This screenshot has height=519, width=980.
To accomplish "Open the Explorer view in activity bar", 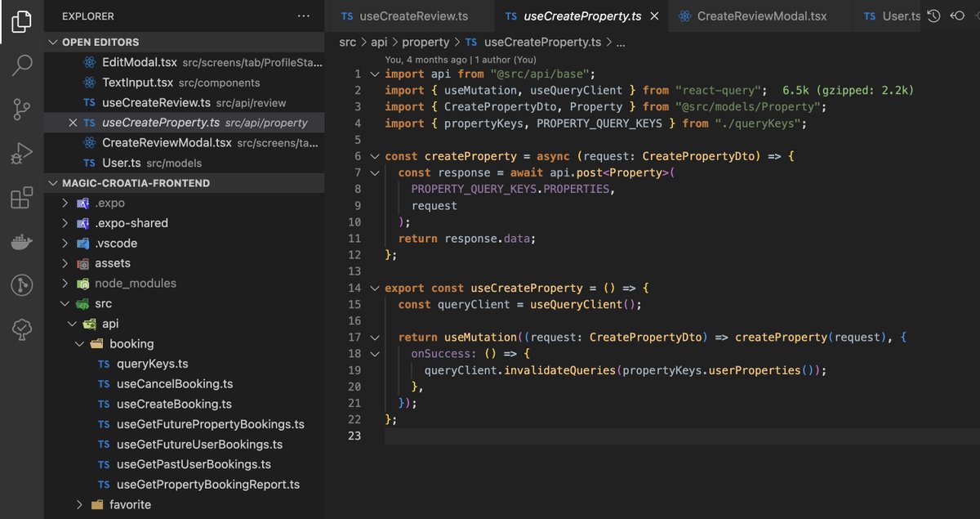I will point(22,22).
